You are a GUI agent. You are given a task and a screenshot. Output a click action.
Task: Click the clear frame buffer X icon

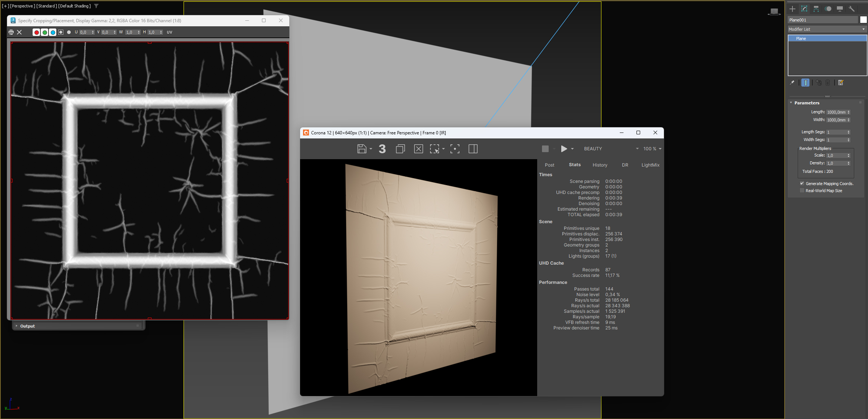(x=418, y=149)
